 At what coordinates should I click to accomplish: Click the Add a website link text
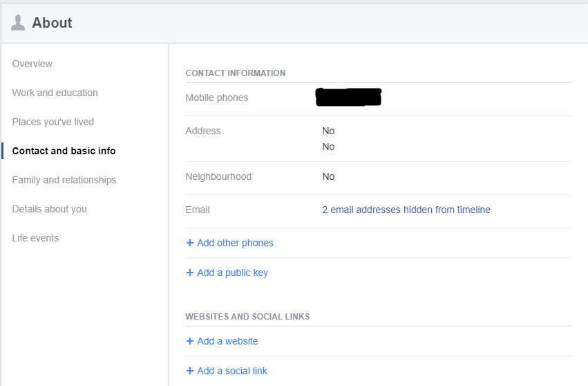tap(227, 341)
